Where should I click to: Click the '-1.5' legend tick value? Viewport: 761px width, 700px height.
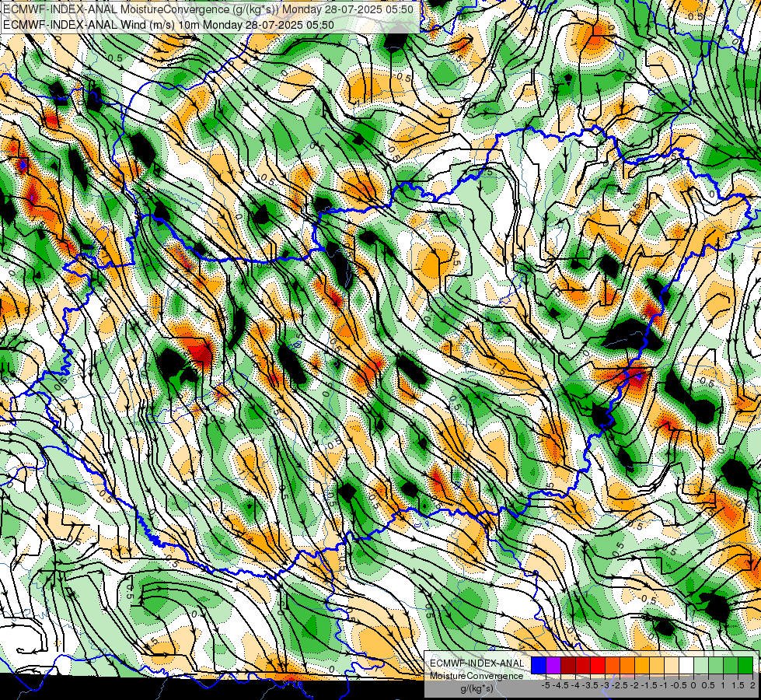[649, 685]
